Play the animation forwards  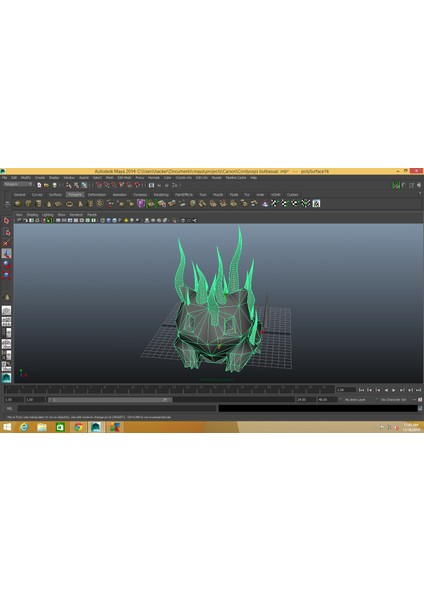[394, 390]
